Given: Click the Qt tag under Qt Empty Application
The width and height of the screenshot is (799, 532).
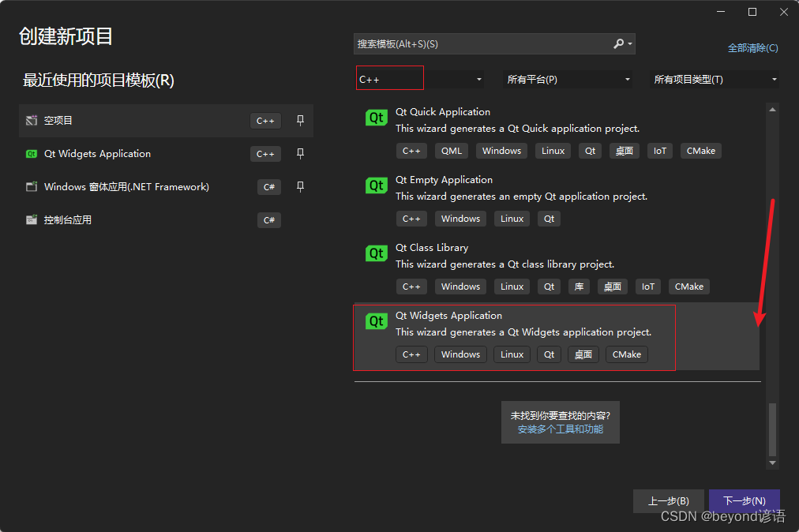Looking at the screenshot, I should tap(549, 219).
